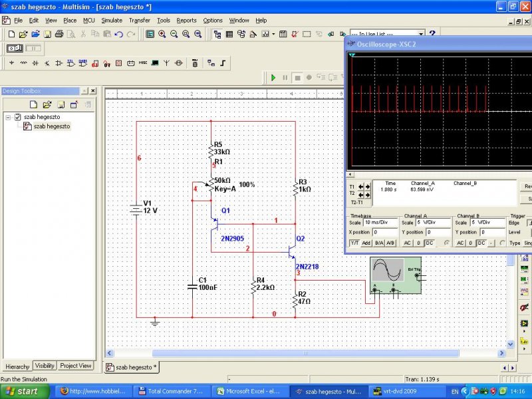Screen dimensions: 532x399
Task: Collapse the szab hegeszto tree root
Action: point(8,117)
